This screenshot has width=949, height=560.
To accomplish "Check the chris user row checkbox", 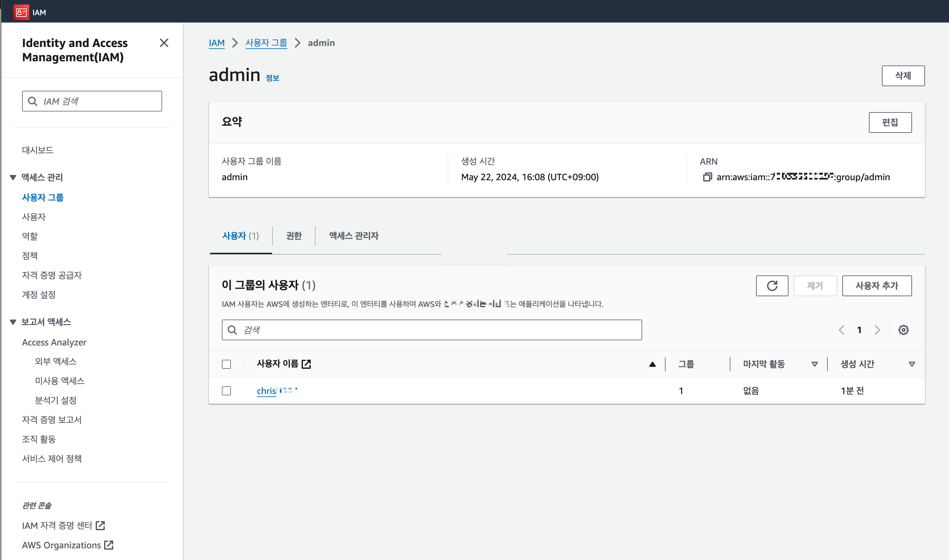I will pos(226,391).
